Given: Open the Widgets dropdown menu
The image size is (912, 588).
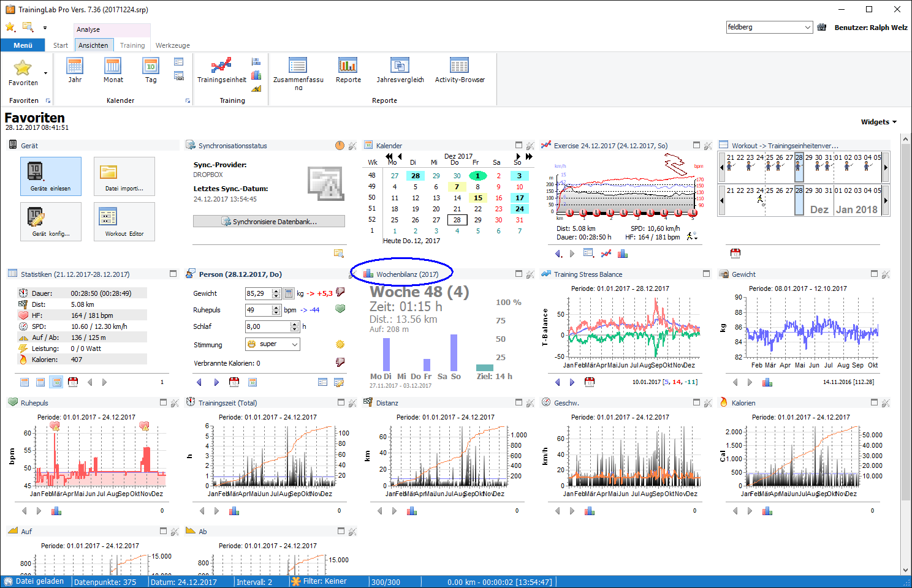Looking at the screenshot, I should (x=878, y=122).
